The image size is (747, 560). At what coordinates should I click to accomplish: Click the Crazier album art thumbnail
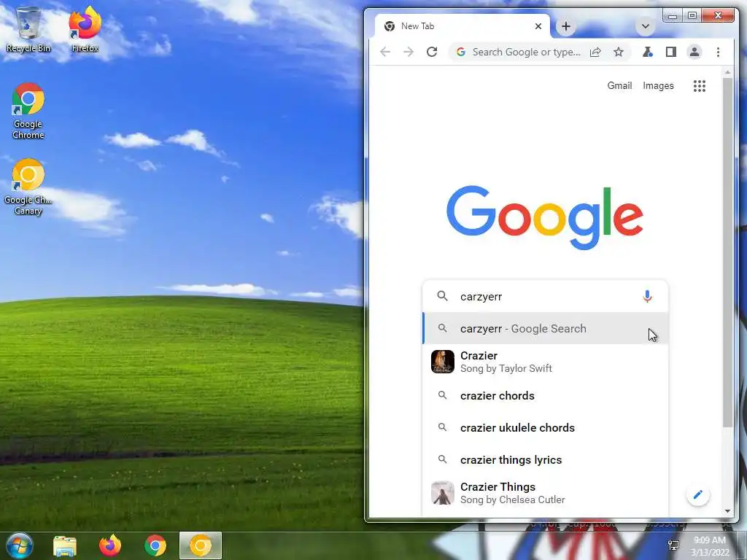tap(443, 362)
